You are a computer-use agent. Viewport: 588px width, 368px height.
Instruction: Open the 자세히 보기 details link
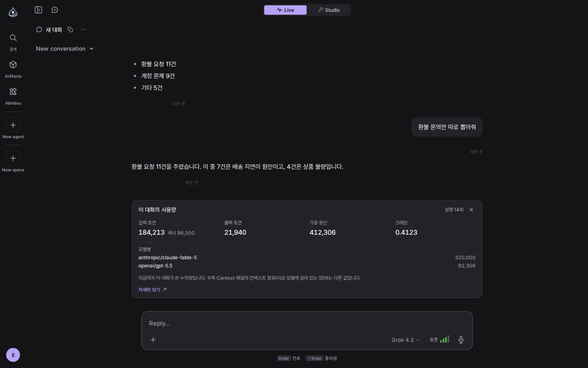point(152,289)
